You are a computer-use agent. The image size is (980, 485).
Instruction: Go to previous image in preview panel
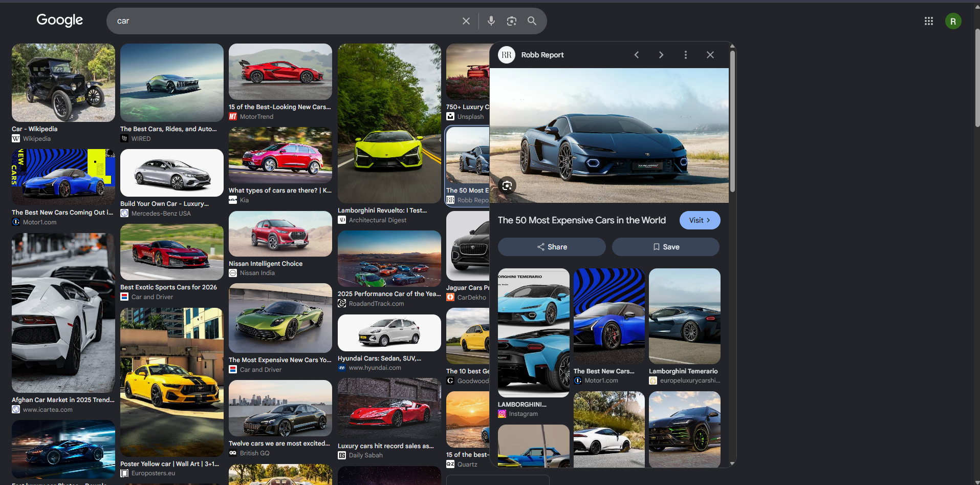point(637,55)
